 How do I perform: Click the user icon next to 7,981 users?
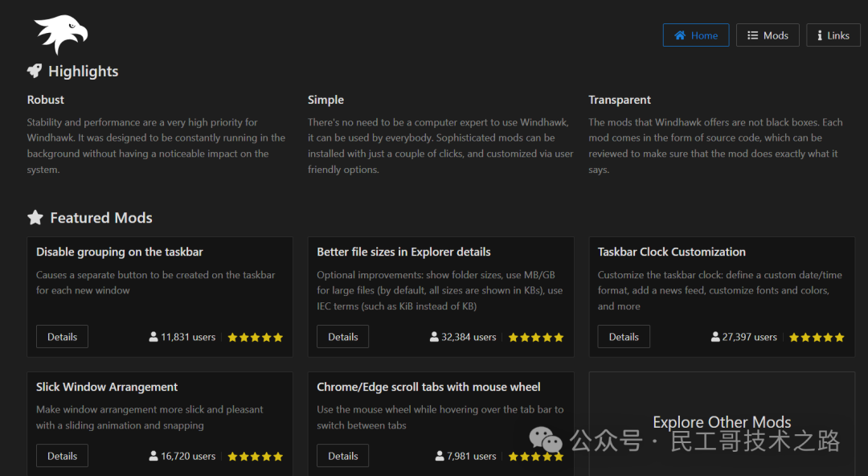[440, 456]
